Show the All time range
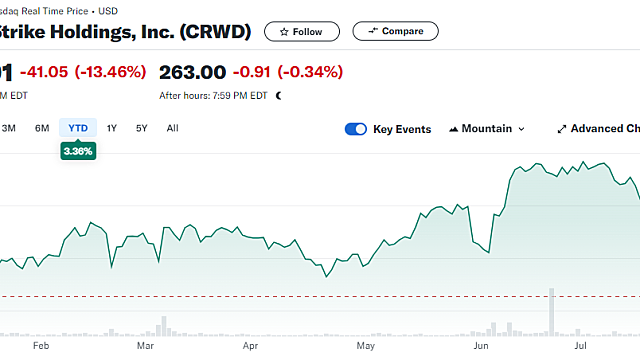The image size is (640, 360). pos(173,128)
